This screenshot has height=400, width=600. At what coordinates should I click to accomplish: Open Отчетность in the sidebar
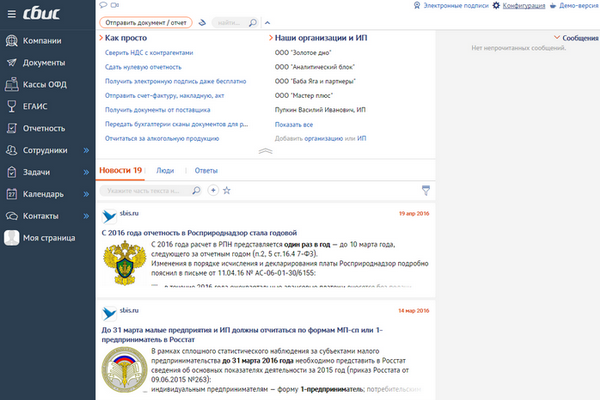[x=44, y=128]
